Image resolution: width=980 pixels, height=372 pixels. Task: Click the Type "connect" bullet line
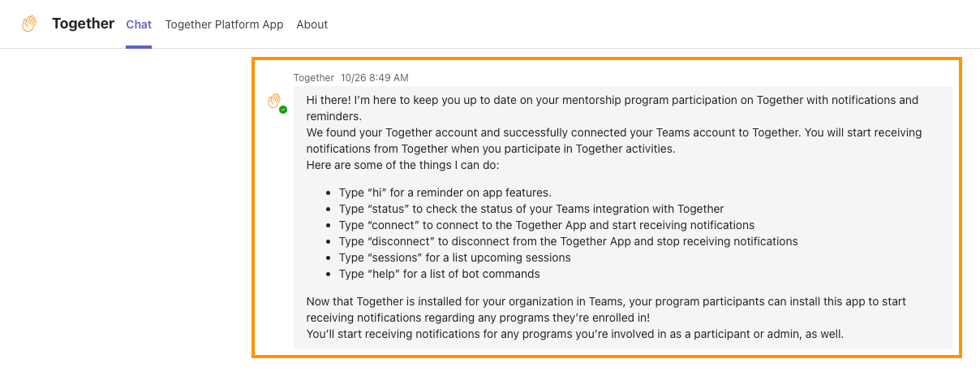(x=546, y=225)
